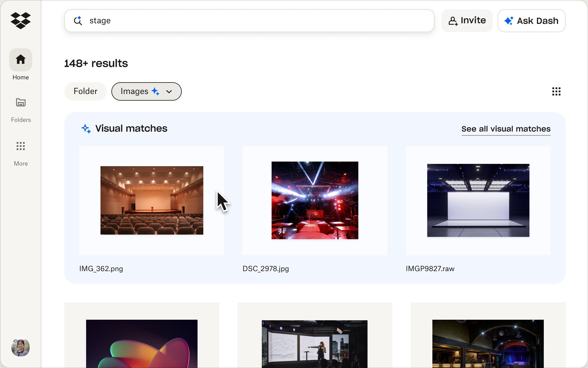This screenshot has width=588, height=368.
Task: Open the More apps grid in sidebar
Action: pyautogui.click(x=21, y=154)
